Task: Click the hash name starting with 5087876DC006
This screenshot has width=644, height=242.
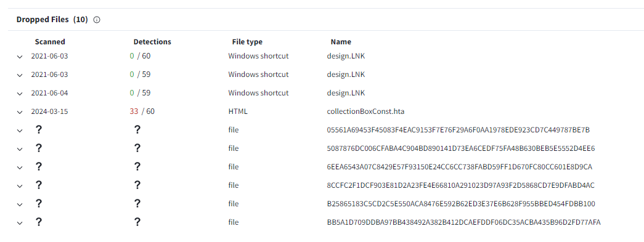Action: pyautogui.click(x=461, y=148)
